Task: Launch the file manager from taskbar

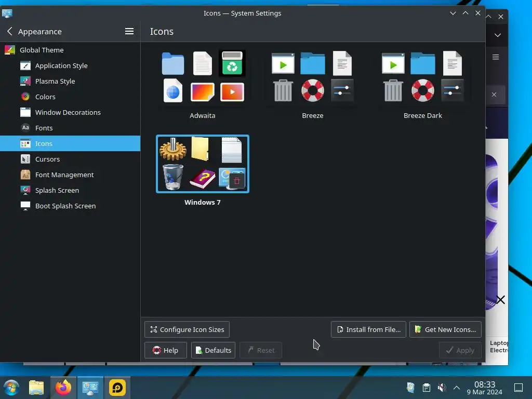Action: [x=36, y=388]
